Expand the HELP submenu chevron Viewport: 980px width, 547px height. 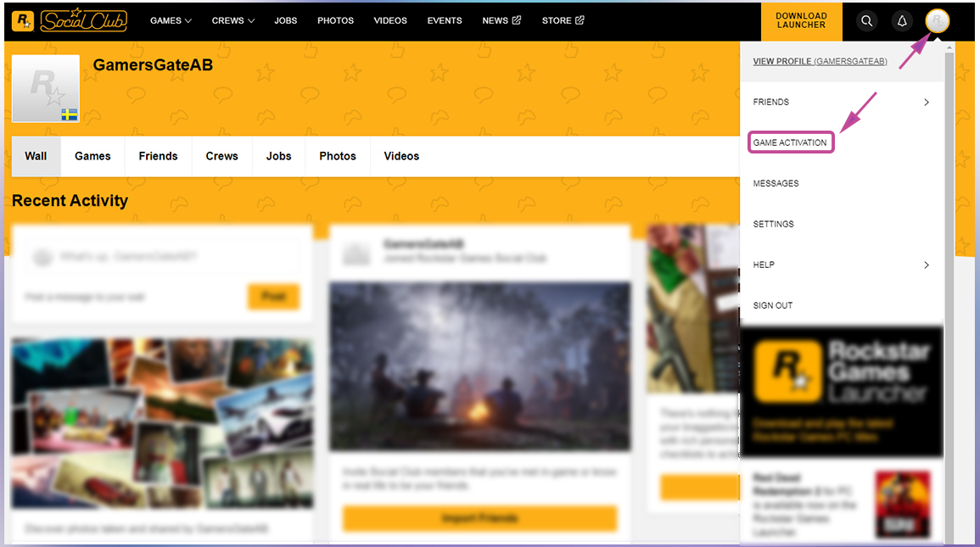[x=927, y=265]
